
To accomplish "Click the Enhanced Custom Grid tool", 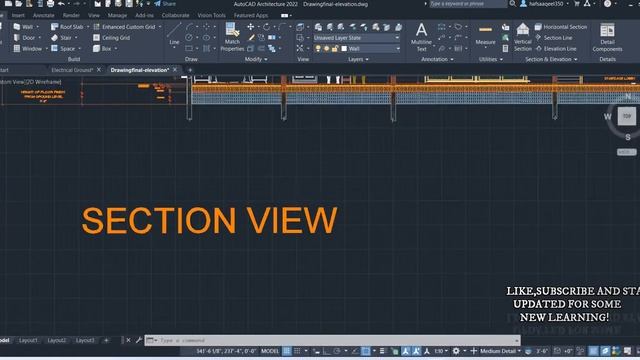I will click(x=124, y=27).
